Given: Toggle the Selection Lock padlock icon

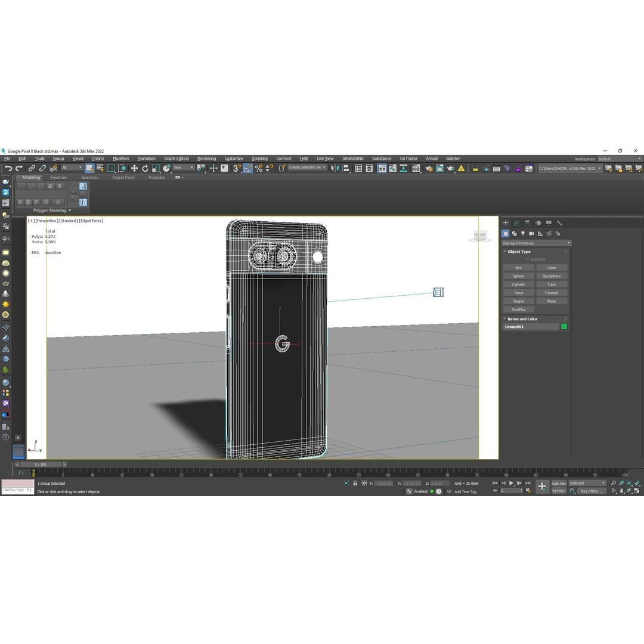Looking at the screenshot, I should (355, 483).
